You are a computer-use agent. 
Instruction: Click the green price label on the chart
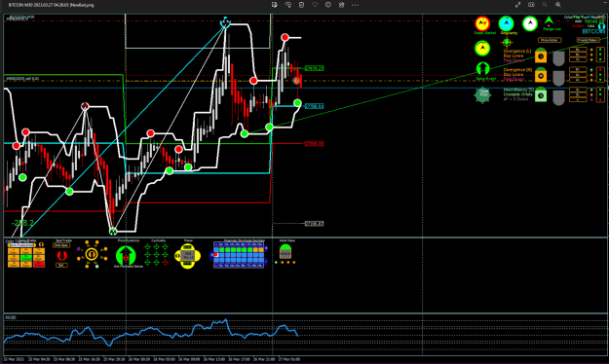point(314,68)
